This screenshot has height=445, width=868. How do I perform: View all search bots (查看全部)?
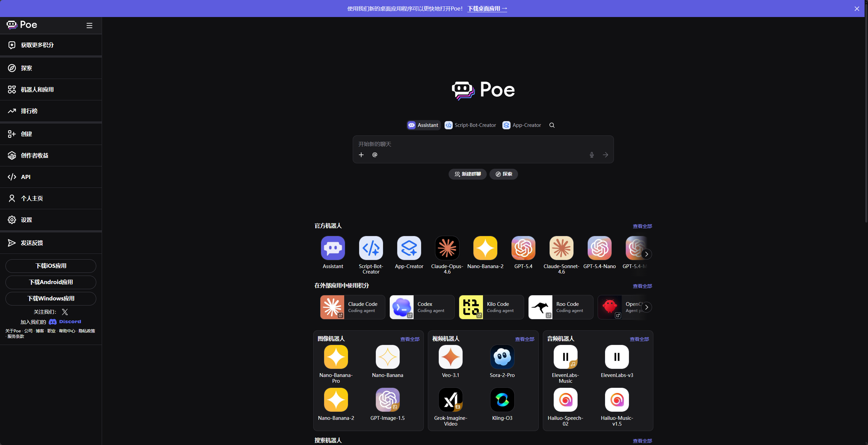point(642,441)
